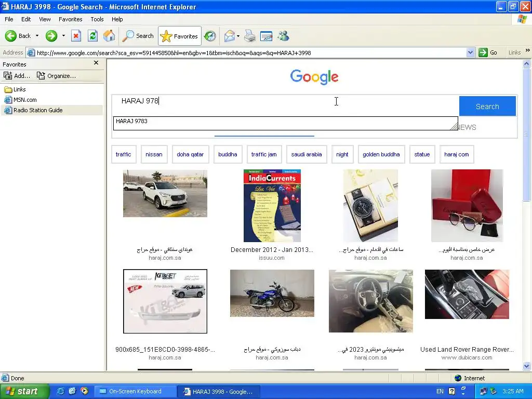Open Forward button history dropdown arrow

click(63, 36)
